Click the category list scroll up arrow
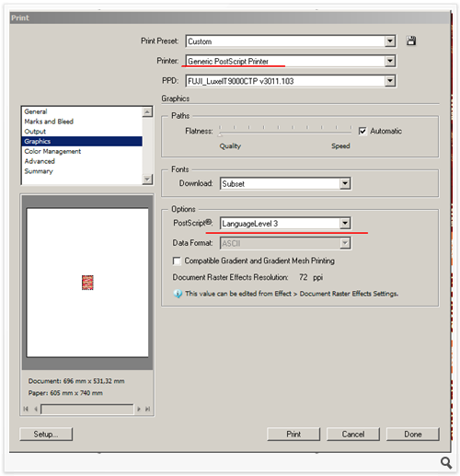The image size is (460, 476). (147, 112)
